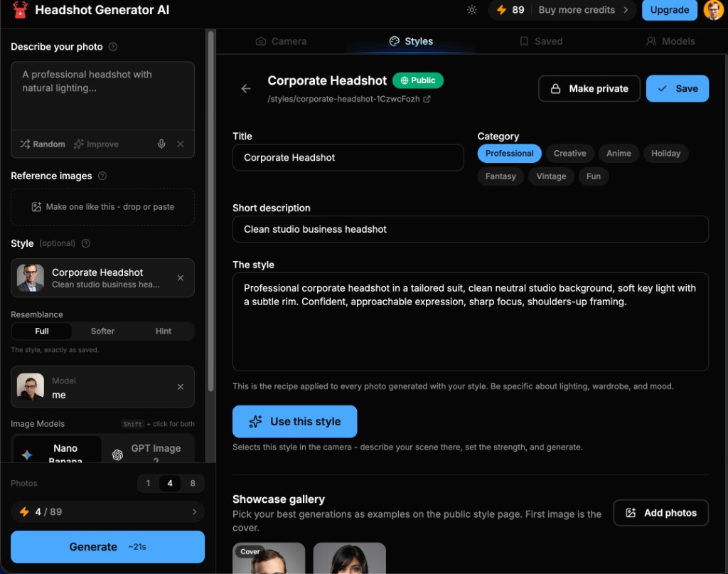Click the Improve sparkle button
This screenshot has width=728, height=574.
click(x=96, y=144)
